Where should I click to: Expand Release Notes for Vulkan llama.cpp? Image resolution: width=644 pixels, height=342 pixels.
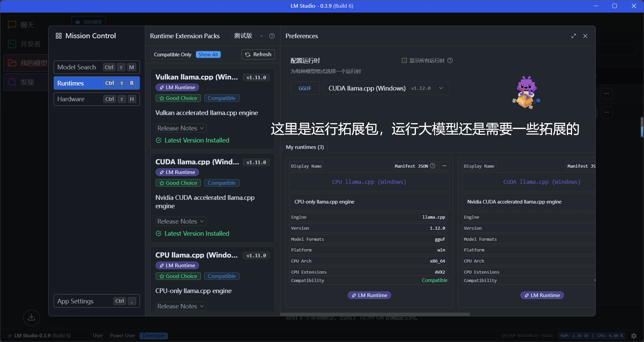tap(181, 128)
